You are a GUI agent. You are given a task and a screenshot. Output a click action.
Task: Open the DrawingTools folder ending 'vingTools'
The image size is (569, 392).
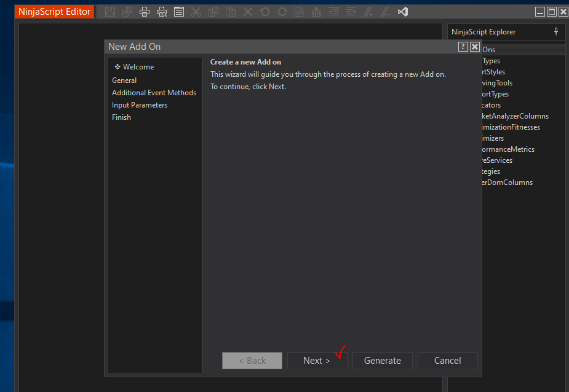click(497, 83)
